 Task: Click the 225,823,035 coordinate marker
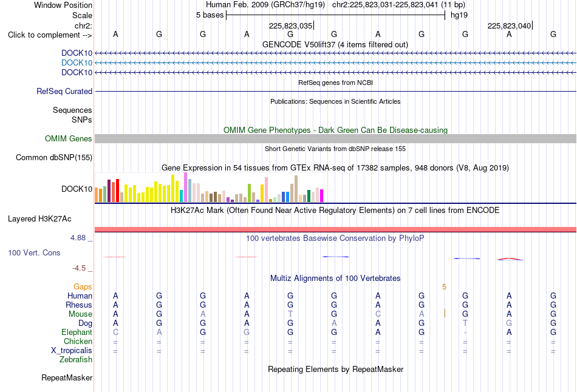(291, 25)
